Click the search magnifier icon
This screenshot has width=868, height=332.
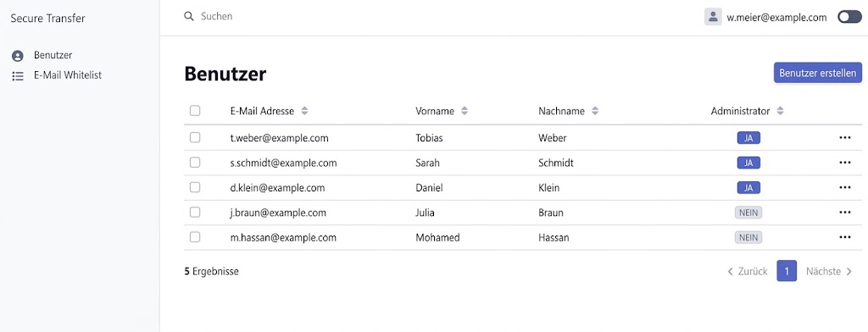tap(189, 17)
